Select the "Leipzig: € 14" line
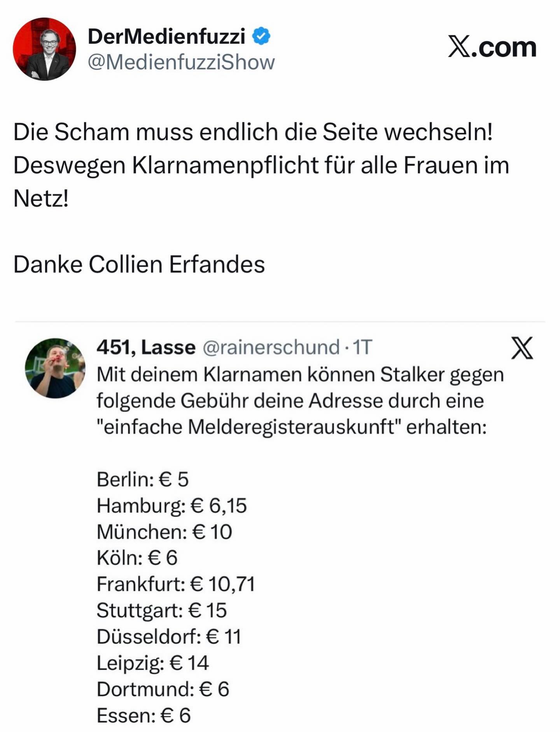This screenshot has width=560, height=732. (152, 663)
